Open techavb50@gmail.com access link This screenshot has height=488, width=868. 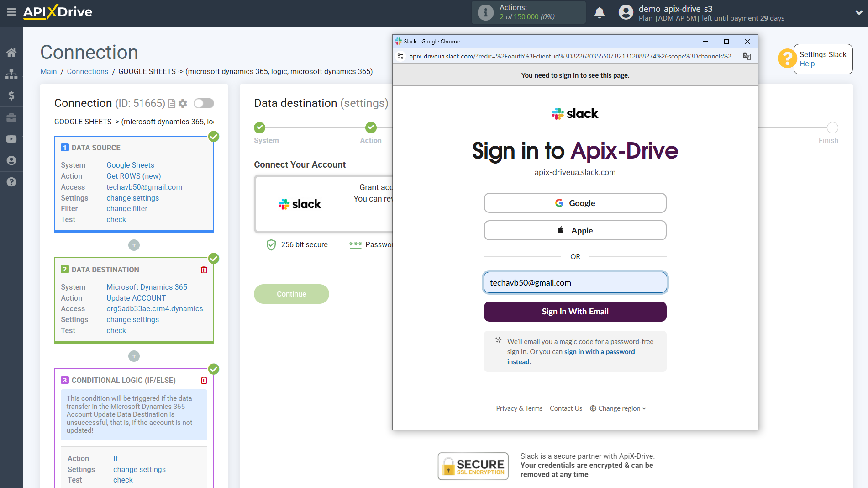coord(144,187)
